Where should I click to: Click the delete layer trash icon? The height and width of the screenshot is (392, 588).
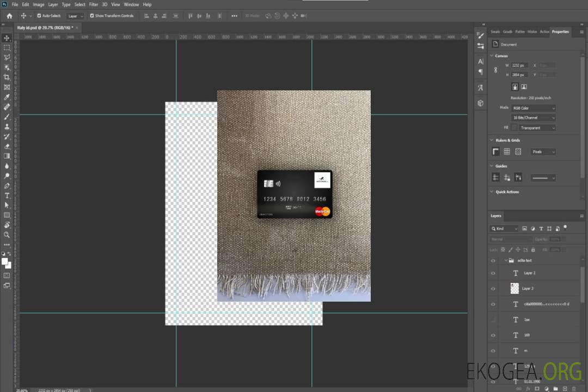574,389
